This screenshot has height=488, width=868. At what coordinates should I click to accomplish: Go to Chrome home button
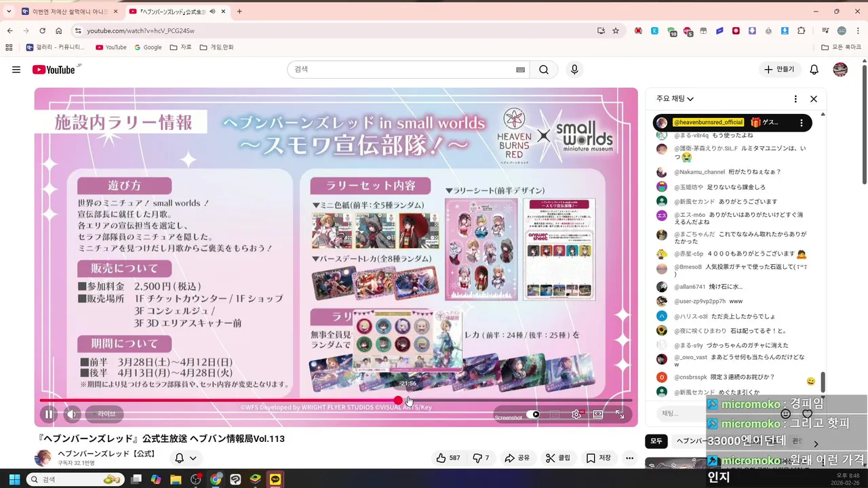[58, 30]
